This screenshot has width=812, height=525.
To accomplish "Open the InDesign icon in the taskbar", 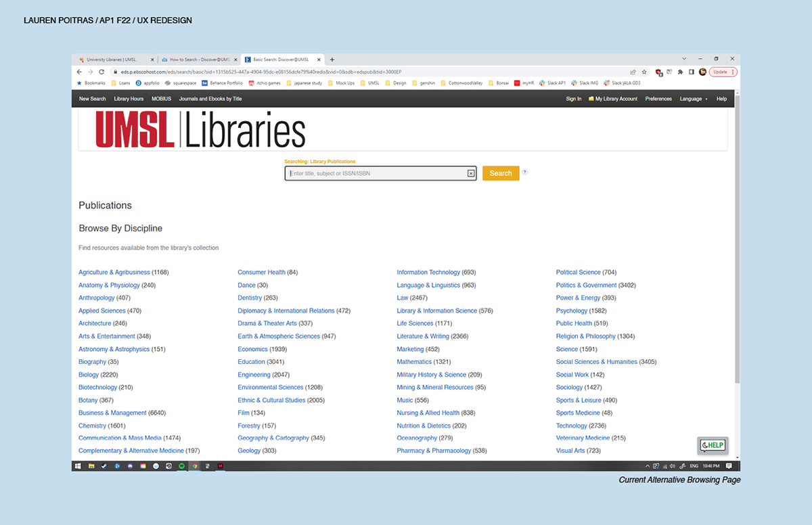I will coord(221,466).
